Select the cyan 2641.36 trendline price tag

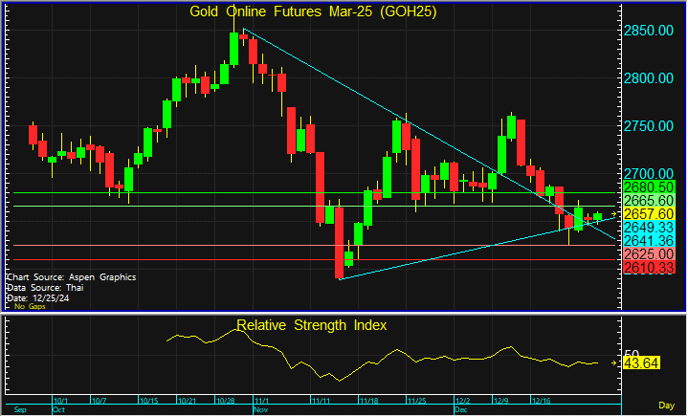pyautogui.click(x=649, y=241)
